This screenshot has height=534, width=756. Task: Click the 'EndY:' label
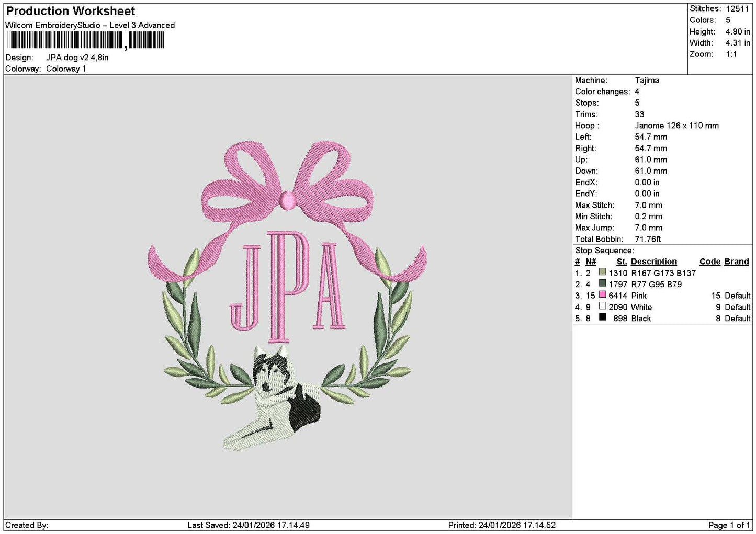(586, 194)
